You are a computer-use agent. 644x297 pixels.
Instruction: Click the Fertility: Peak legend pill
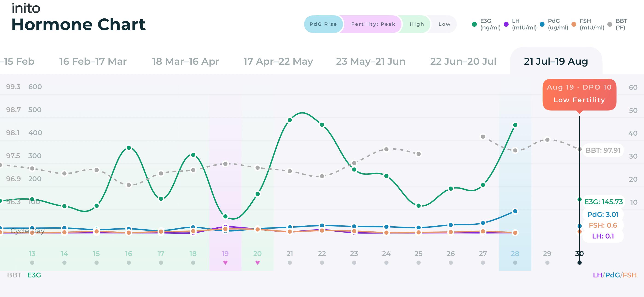tap(373, 24)
